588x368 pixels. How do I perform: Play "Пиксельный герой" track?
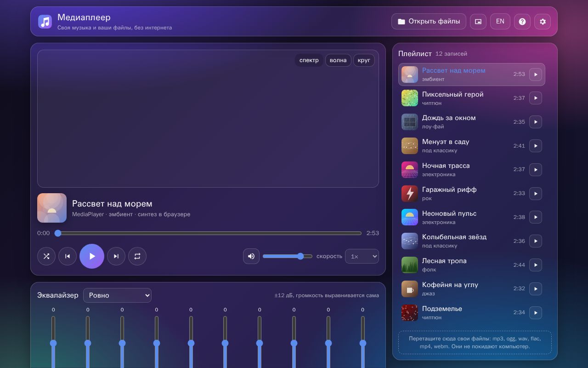536,98
